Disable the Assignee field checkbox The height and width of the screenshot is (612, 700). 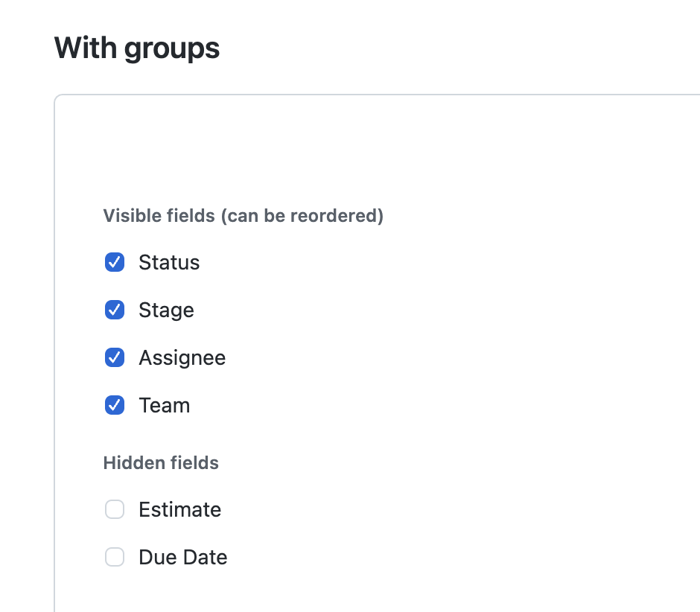click(115, 357)
